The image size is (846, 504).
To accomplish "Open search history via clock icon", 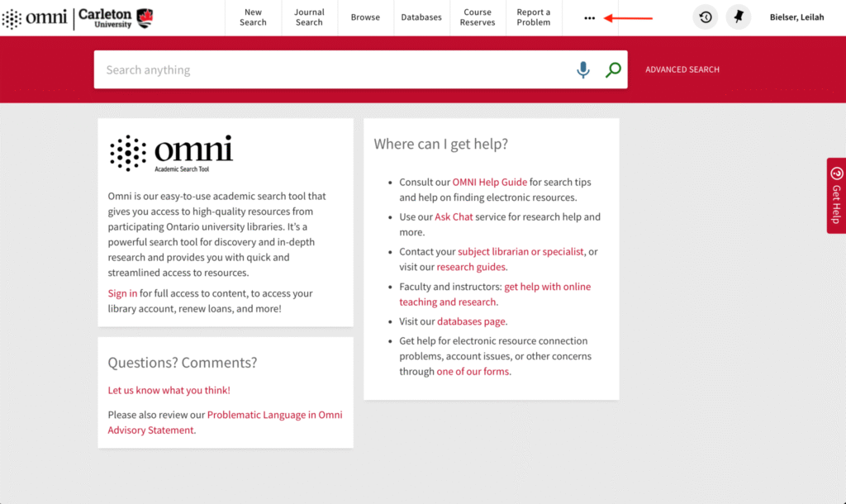I will coord(705,17).
